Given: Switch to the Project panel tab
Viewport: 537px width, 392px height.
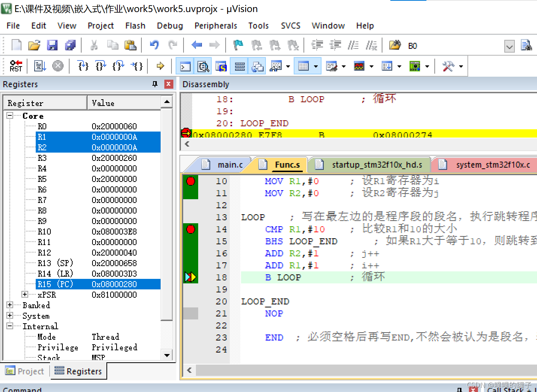Looking at the screenshot, I should pos(25,371).
